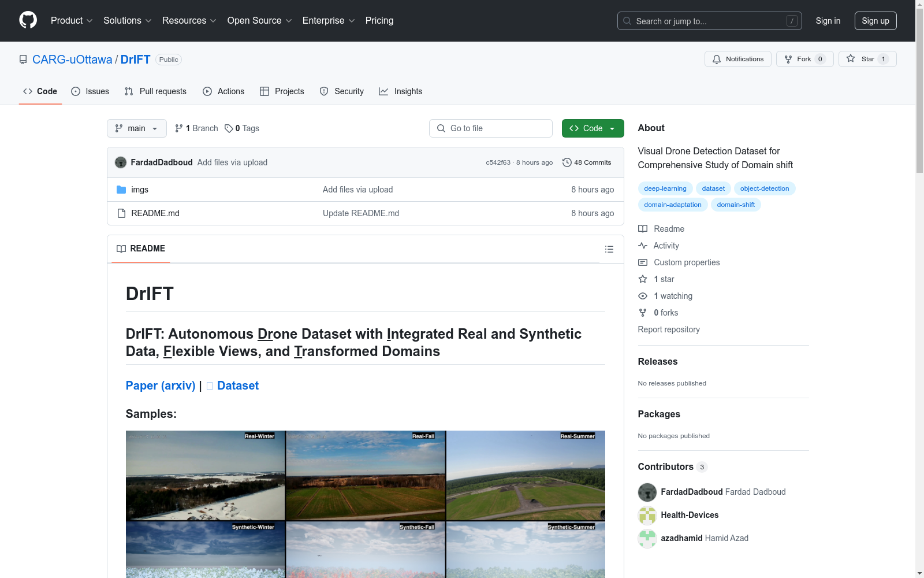
Task: Click the README.md file icon
Action: 121,213
